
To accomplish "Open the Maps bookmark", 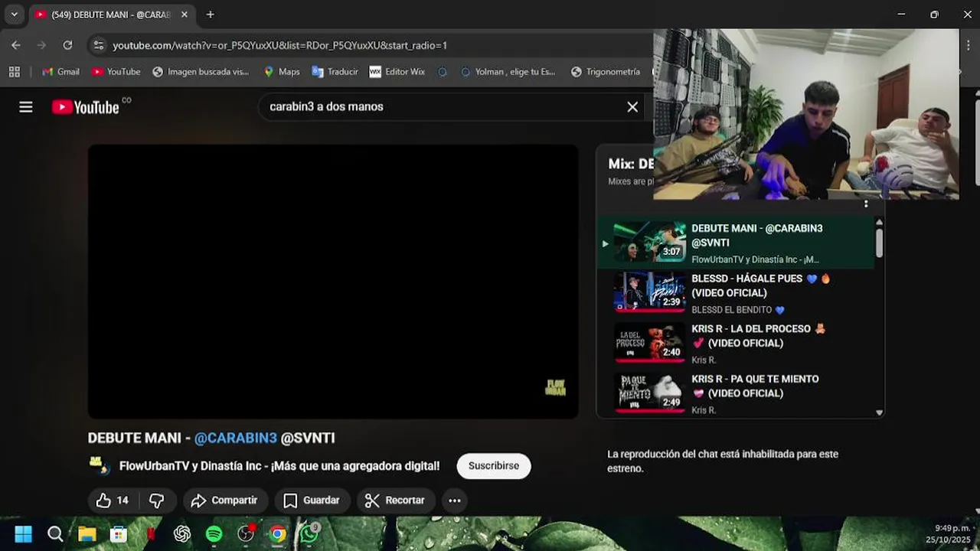I will click(281, 71).
